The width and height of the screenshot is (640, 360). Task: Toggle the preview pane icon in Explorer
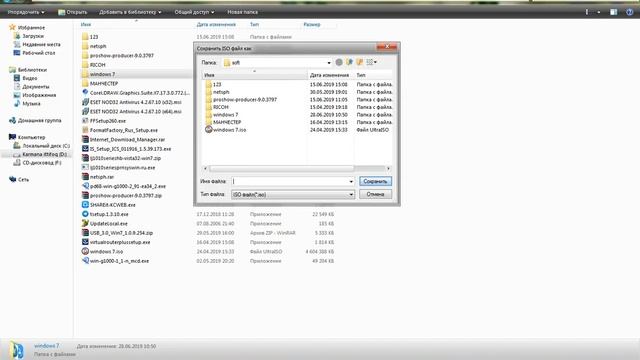(613, 12)
